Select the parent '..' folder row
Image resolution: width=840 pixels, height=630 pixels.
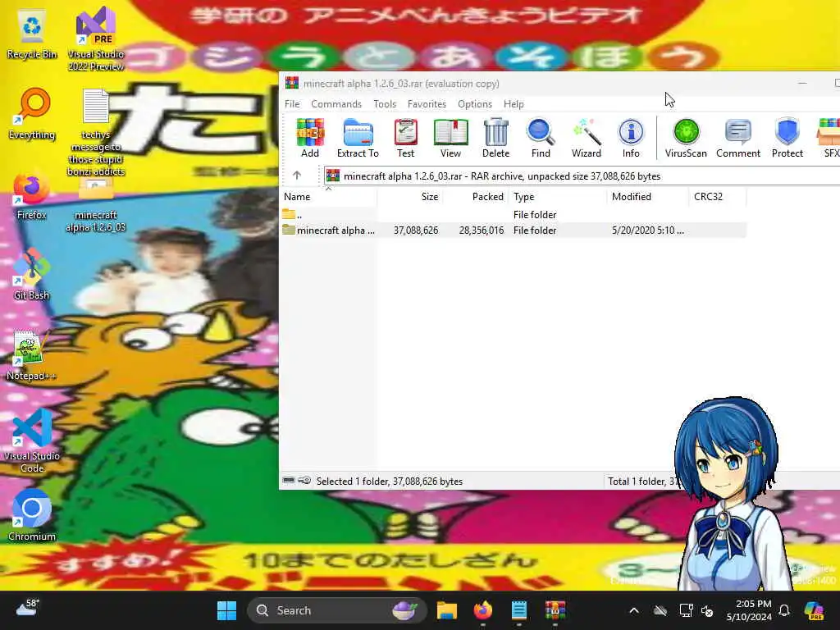pos(513,215)
